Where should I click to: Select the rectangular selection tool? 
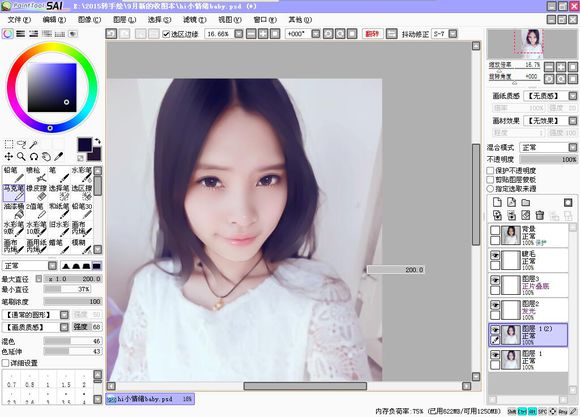click(9, 144)
